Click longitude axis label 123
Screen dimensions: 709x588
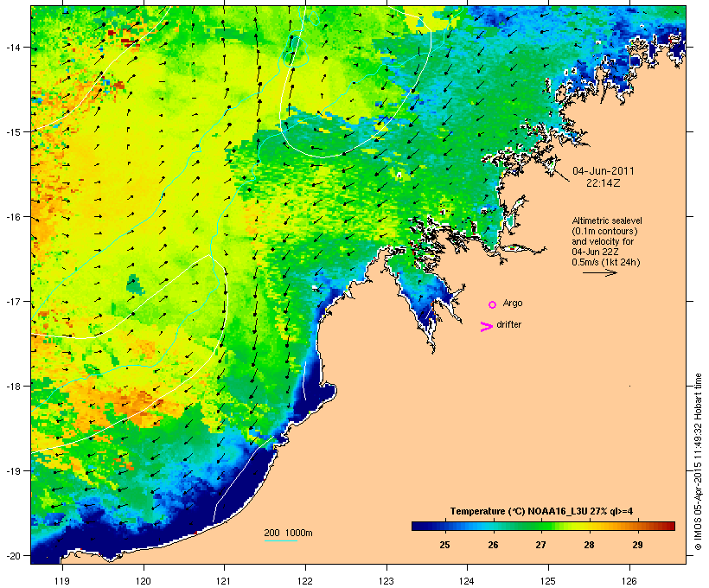tap(386, 581)
